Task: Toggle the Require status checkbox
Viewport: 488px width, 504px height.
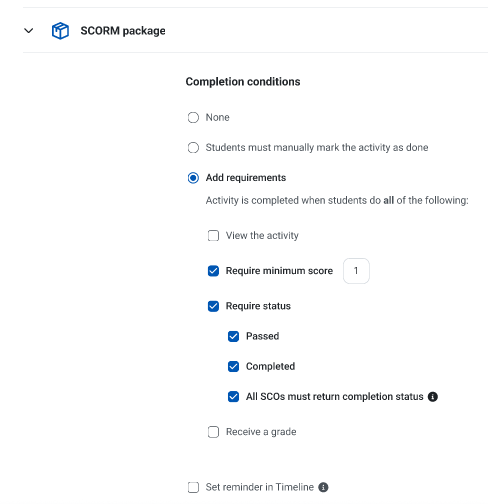Action: [x=213, y=306]
